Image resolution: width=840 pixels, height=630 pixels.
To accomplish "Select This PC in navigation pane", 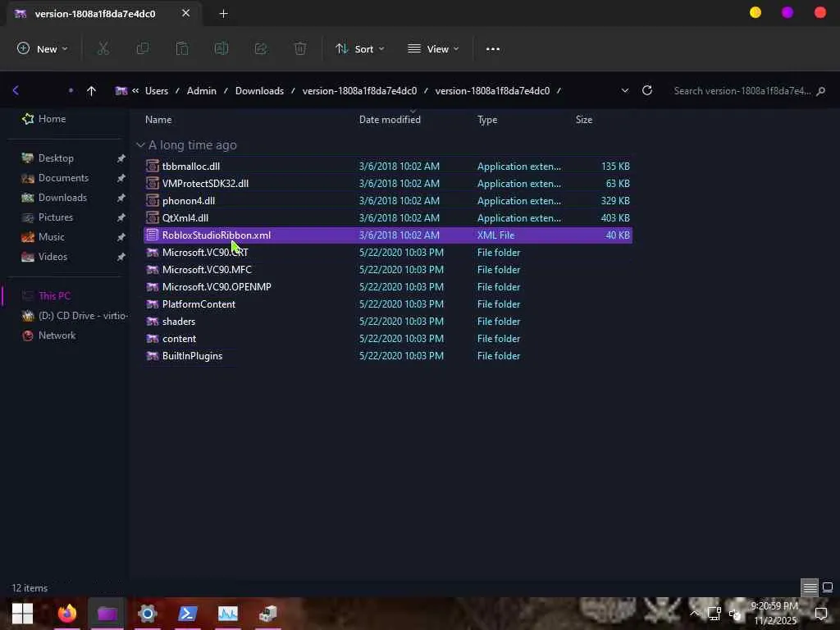I will coord(47,295).
